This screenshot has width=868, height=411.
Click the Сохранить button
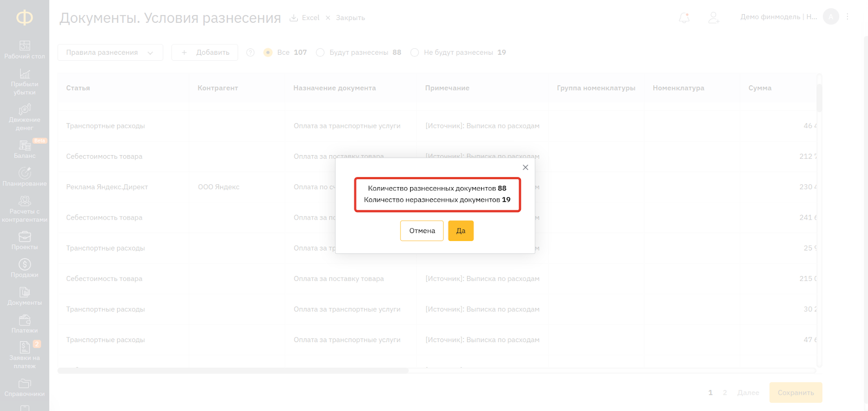tap(796, 393)
